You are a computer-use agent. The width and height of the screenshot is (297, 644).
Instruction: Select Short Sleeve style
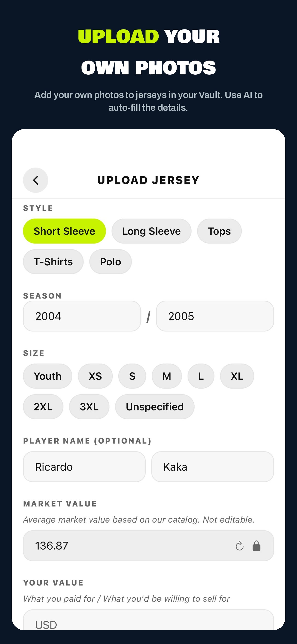point(64,231)
